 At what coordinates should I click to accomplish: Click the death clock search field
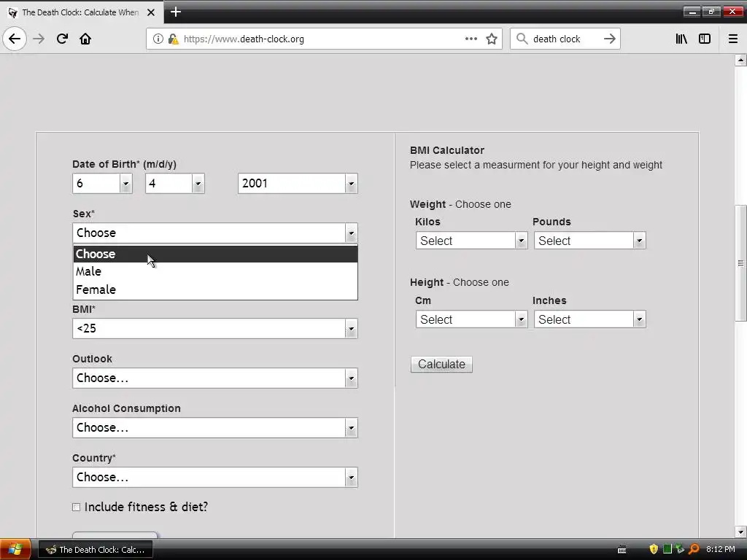pyautogui.click(x=565, y=39)
